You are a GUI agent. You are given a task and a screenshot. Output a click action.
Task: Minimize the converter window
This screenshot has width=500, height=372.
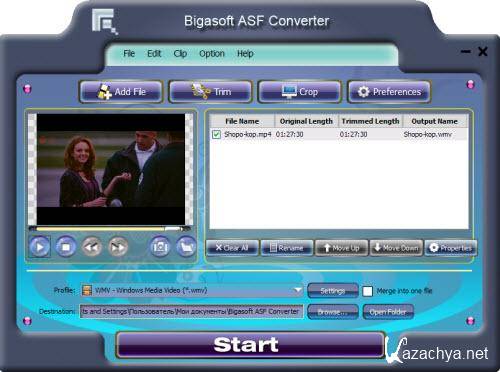click(x=466, y=52)
